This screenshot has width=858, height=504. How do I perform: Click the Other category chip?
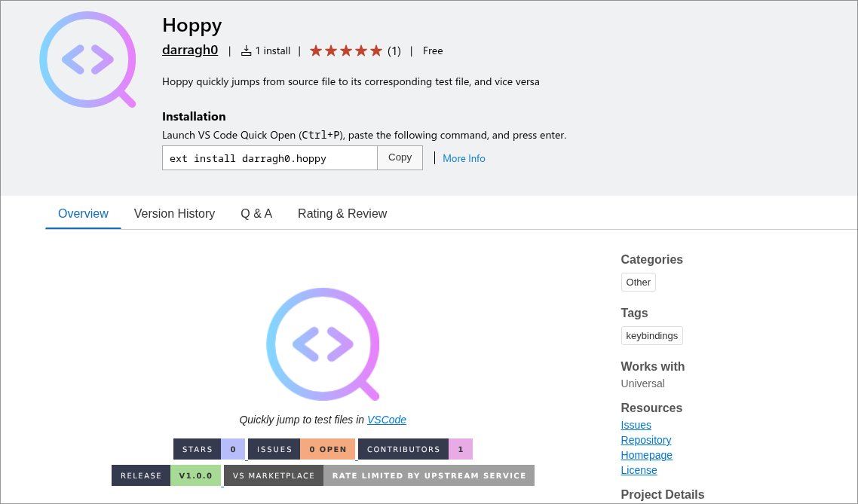click(x=638, y=282)
